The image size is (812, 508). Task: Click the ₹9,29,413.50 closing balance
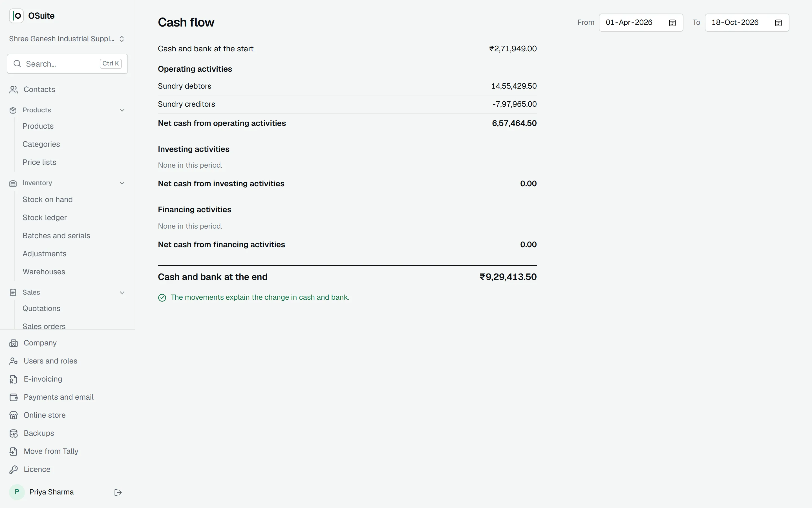click(508, 277)
